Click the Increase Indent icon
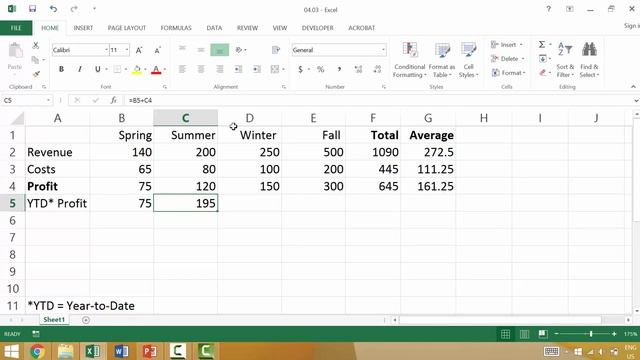This screenshot has width=640, height=360. coord(257,69)
